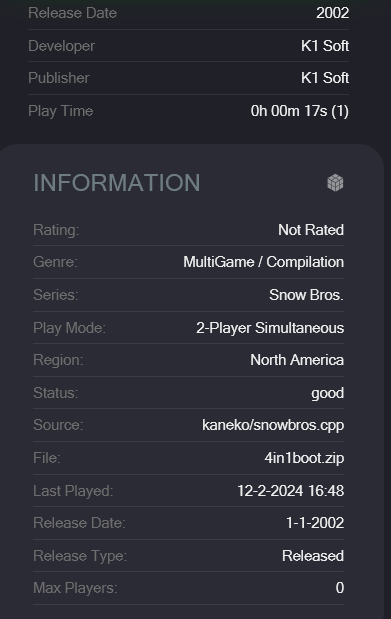Select the K1 Soft developer value
The height and width of the screenshot is (619, 391).
click(325, 46)
